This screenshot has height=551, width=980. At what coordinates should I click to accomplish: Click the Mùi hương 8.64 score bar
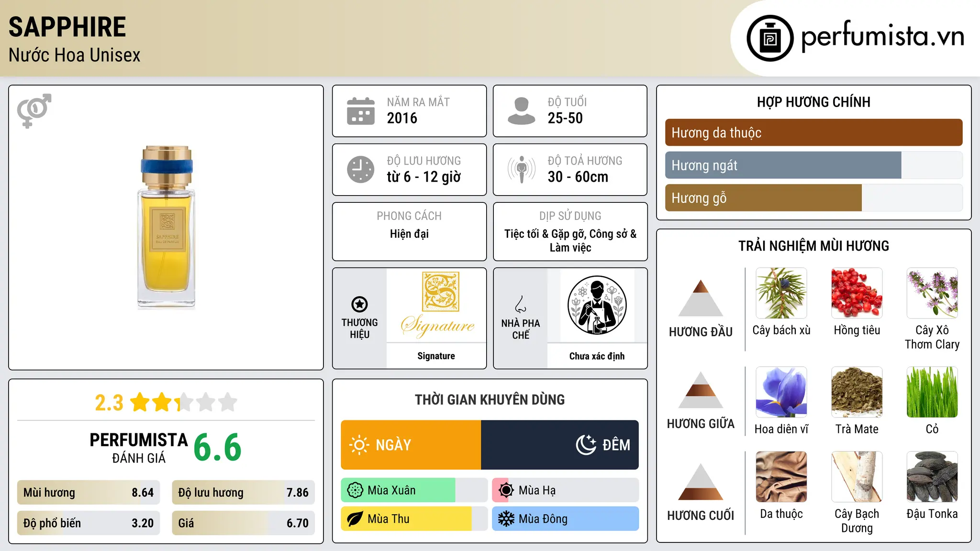pos(89,493)
